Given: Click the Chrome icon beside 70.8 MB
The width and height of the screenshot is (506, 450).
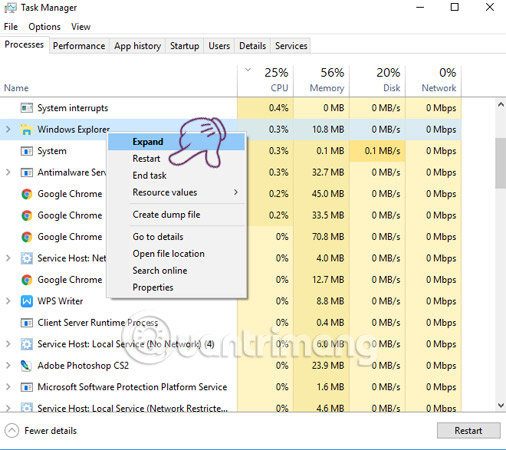Looking at the screenshot, I should [27, 237].
